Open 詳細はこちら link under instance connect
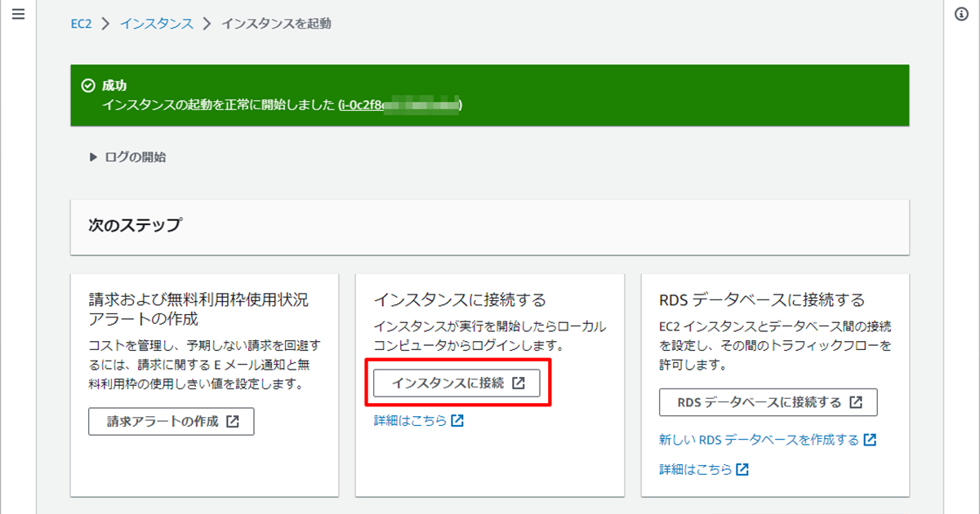Viewport: 980px width, 514px height. 418,421
